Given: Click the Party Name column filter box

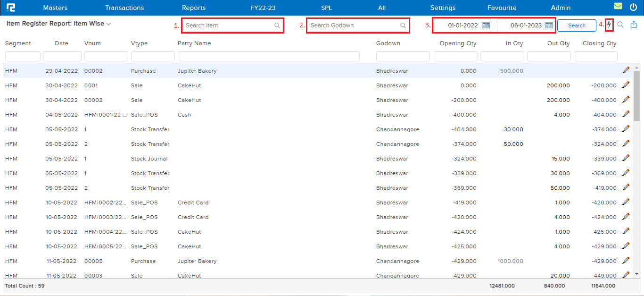Looking at the screenshot, I should [x=268, y=57].
